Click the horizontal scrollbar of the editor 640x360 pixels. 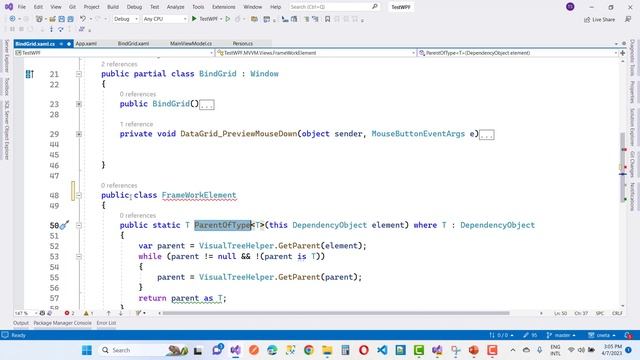tap(336, 313)
